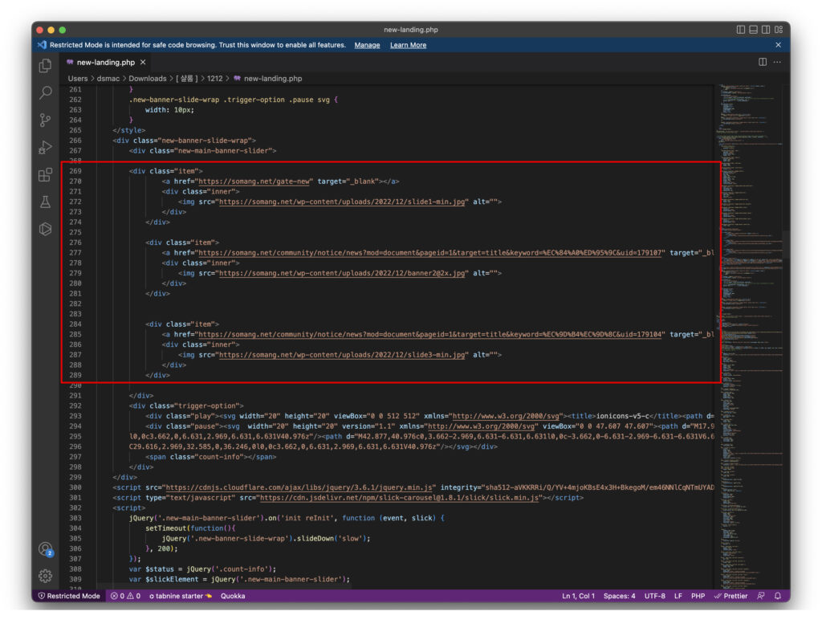The image size is (822, 644).
Task: Select language mode PHP in status bar
Action: coord(698,596)
